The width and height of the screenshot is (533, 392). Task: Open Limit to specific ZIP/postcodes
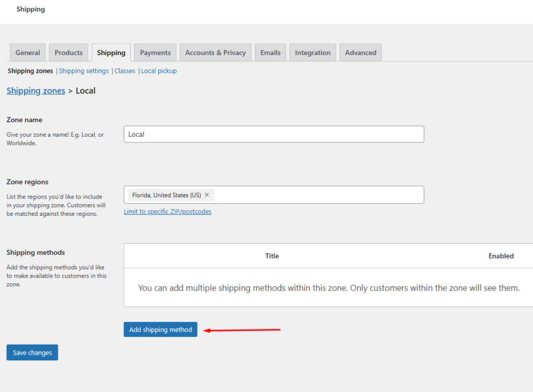click(167, 211)
